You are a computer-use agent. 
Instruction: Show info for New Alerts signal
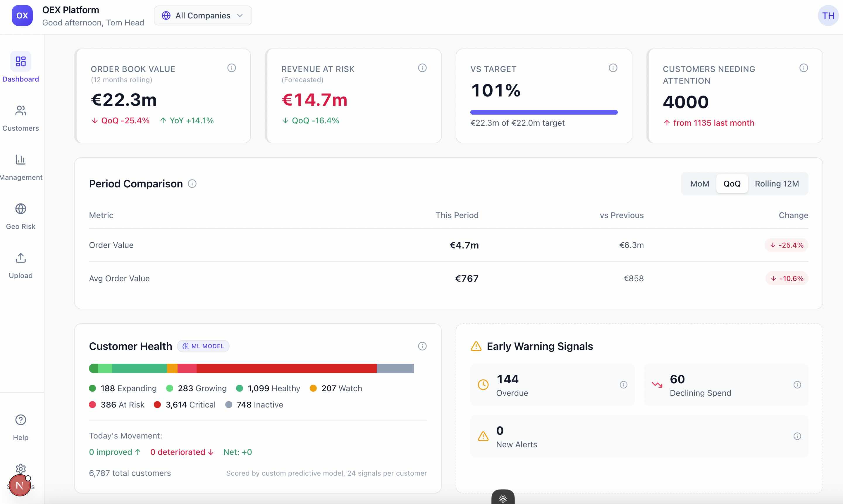797,436
